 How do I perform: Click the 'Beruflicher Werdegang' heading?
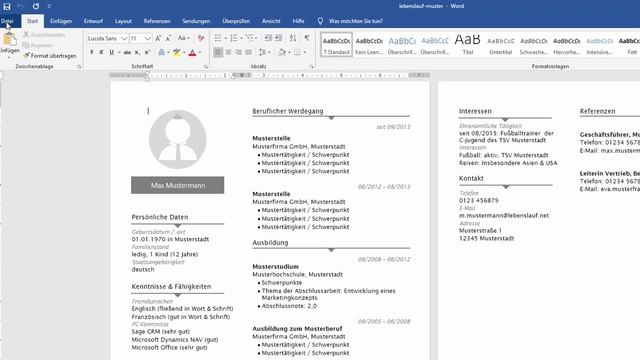(288, 111)
